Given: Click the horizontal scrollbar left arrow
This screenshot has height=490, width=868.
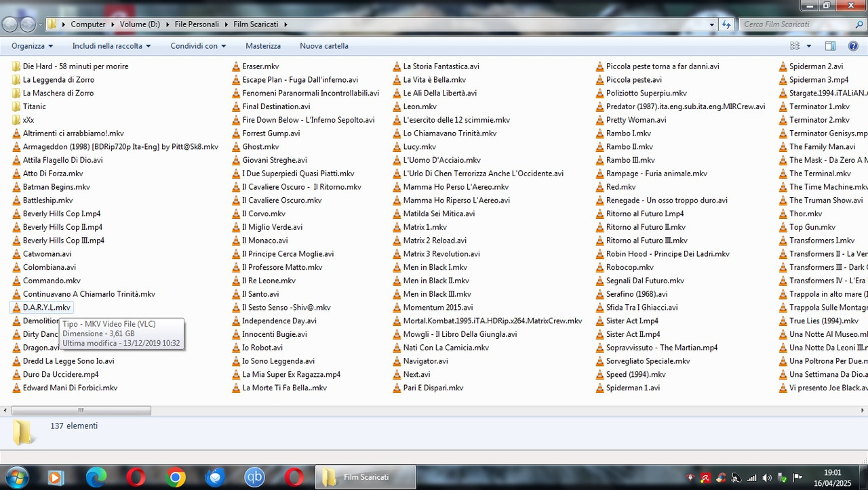Looking at the screenshot, I should point(5,410).
